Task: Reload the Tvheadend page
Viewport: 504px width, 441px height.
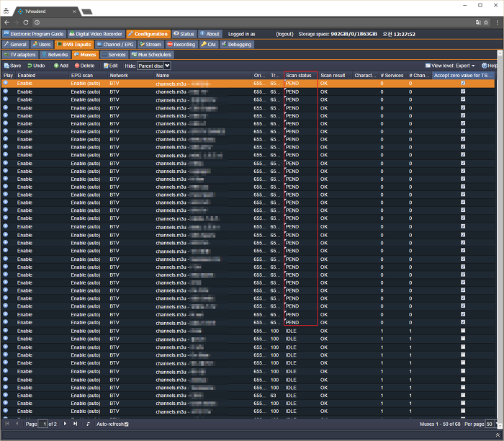Action: click(x=26, y=22)
